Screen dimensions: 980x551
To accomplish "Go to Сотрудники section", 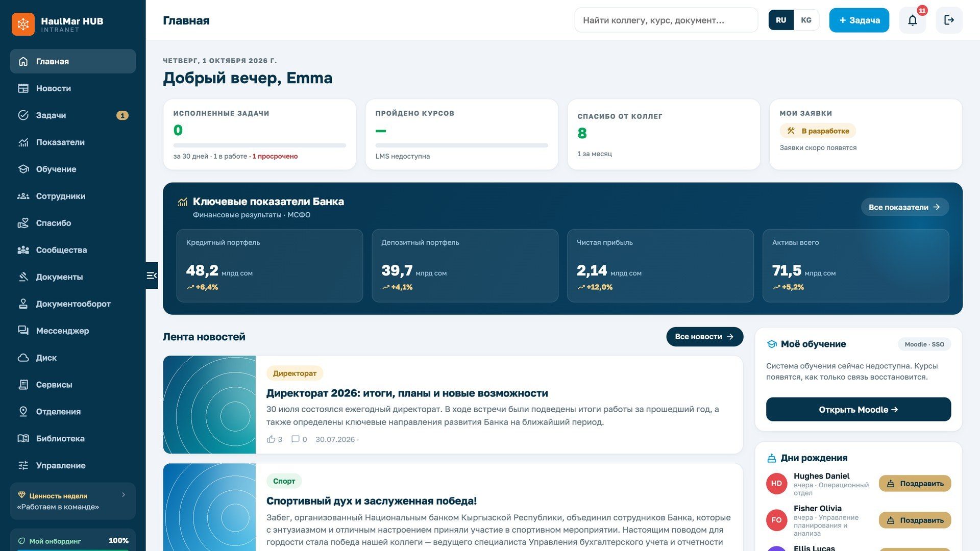I will [72, 196].
